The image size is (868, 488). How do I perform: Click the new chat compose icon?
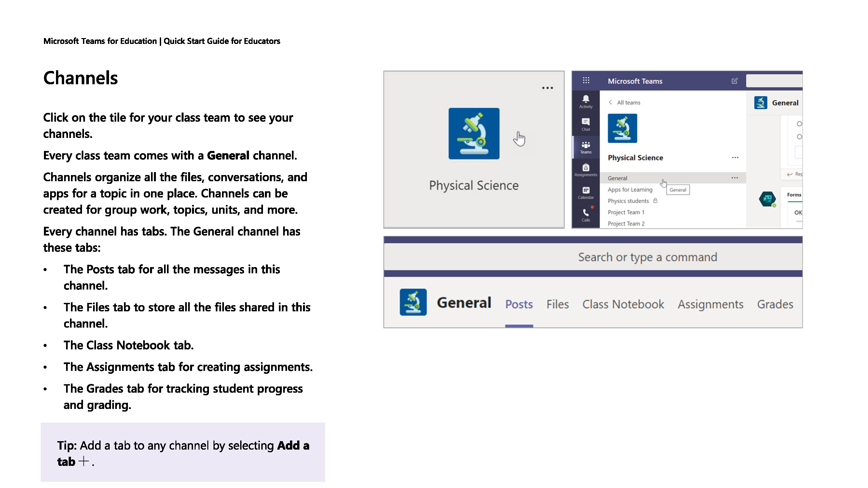735,81
